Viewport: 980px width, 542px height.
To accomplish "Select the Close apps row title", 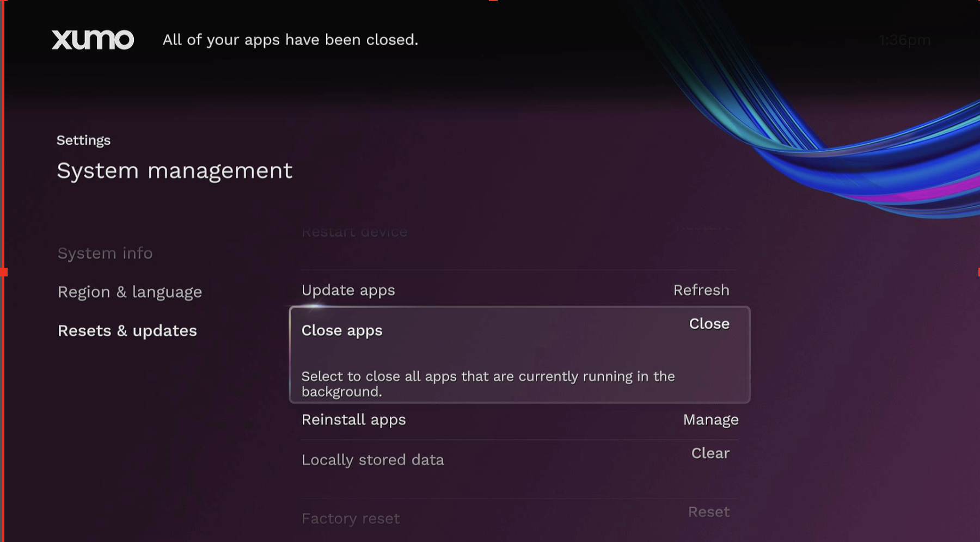I will tap(342, 331).
